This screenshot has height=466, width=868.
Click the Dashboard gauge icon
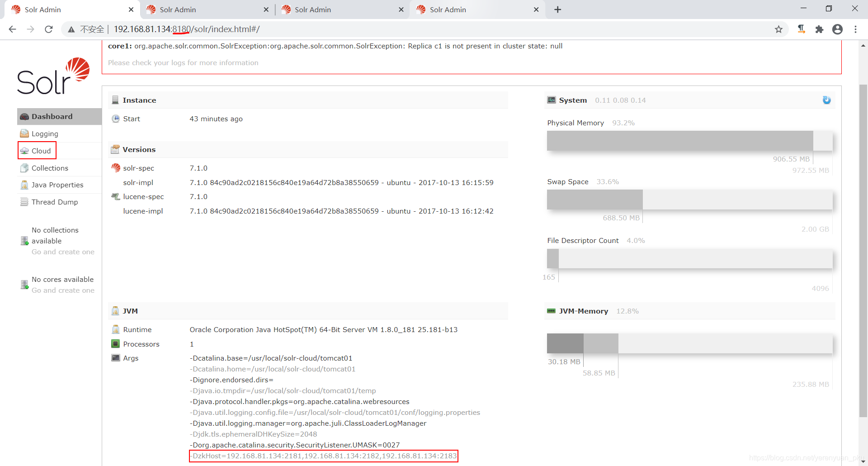pos(24,117)
